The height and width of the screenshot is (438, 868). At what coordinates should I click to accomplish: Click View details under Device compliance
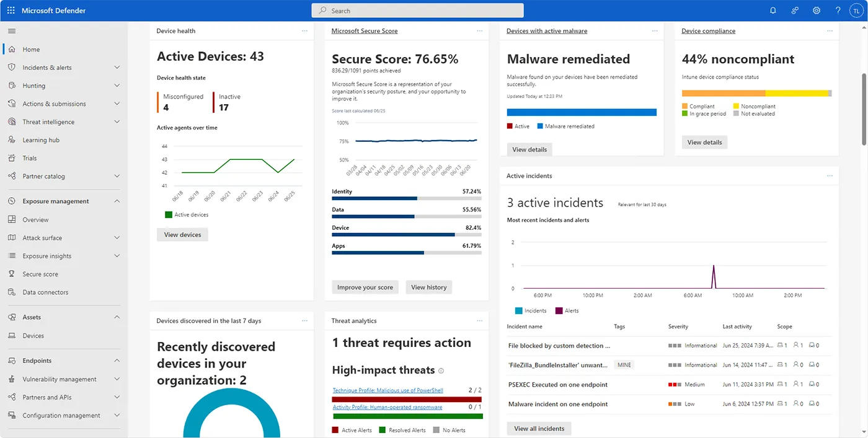point(704,142)
